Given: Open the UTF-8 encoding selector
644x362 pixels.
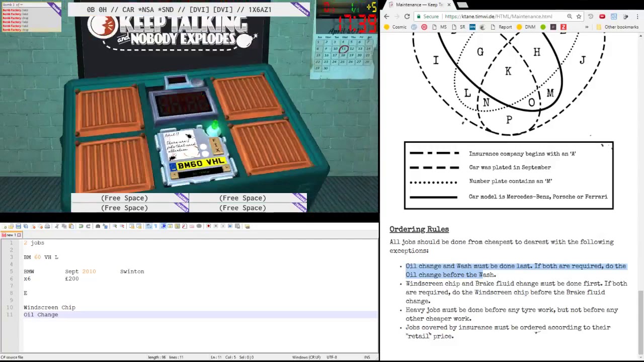Looking at the screenshot, I should [x=332, y=357].
